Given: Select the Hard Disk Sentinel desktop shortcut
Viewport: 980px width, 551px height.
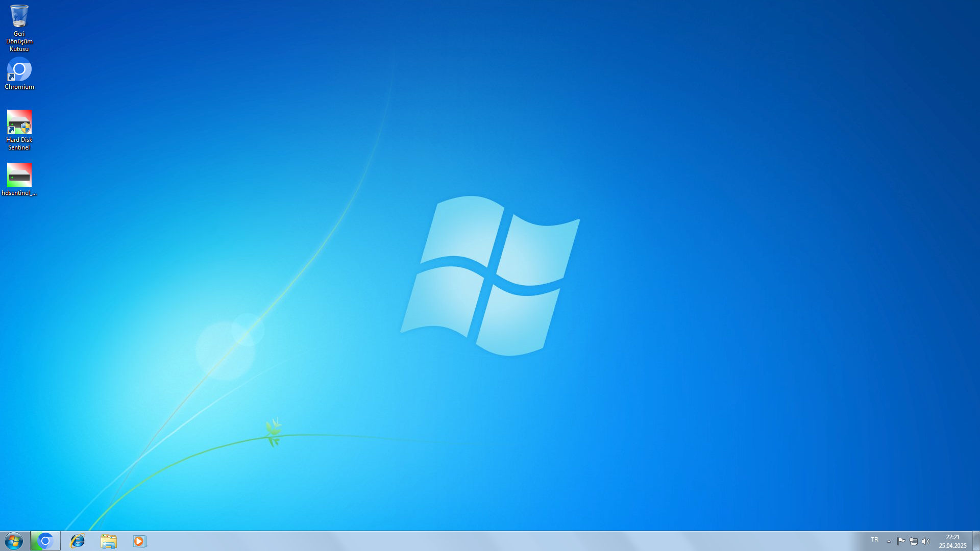Looking at the screenshot, I should [19, 122].
